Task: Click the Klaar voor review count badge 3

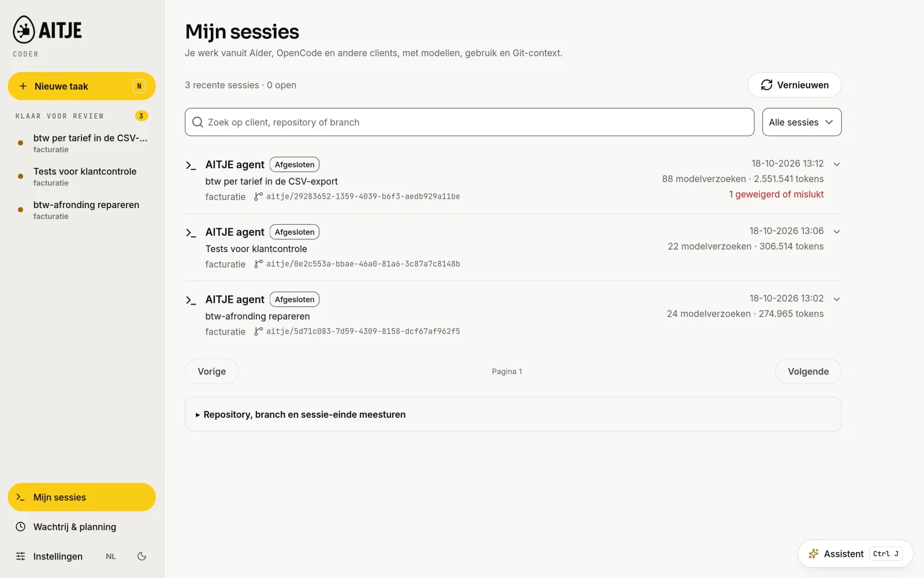Action: click(141, 116)
